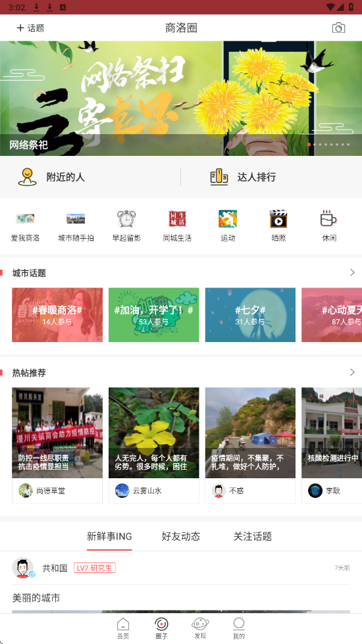Open the #七夕# topic card
Screen dimensions: 362x644
pyautogui.click(x=250, y=314)
